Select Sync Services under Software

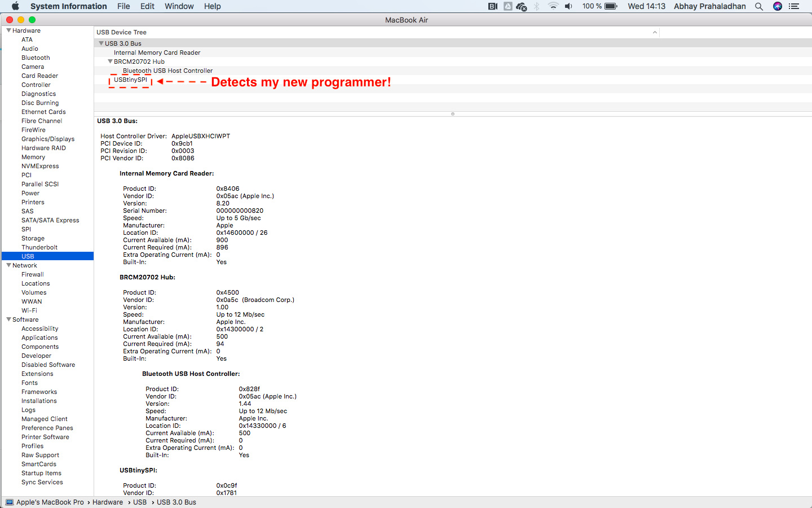pos(42,482)
